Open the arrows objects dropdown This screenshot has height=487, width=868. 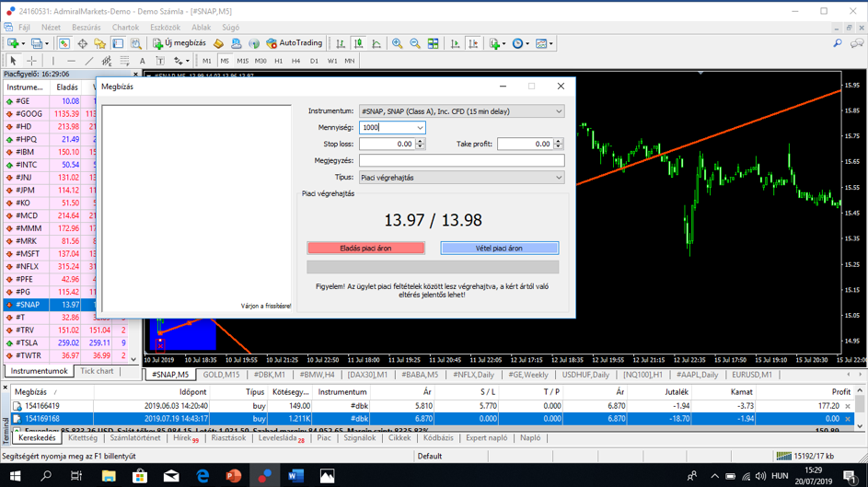coord(181,61)
